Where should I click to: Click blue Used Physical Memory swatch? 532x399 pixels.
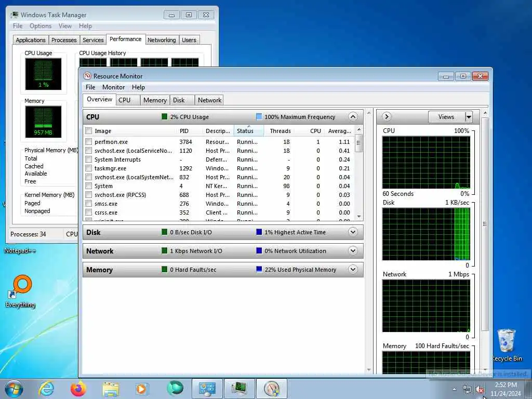pos(259,270)
